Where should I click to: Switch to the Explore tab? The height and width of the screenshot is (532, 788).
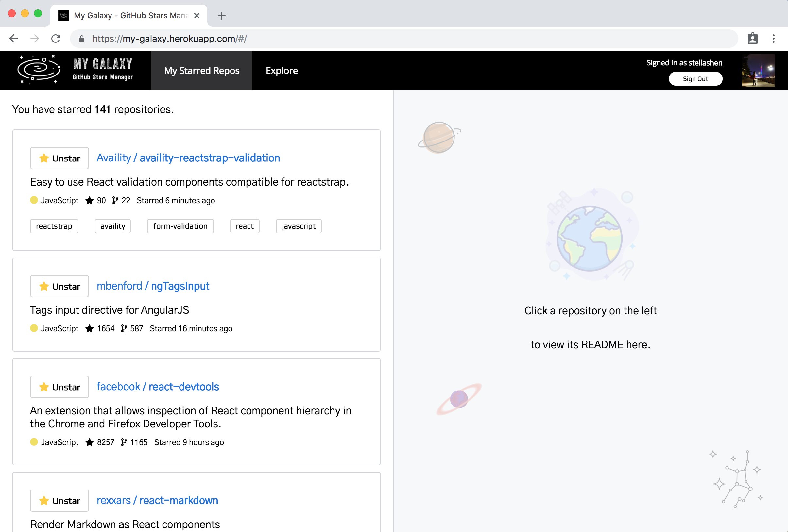coord(282,71)
